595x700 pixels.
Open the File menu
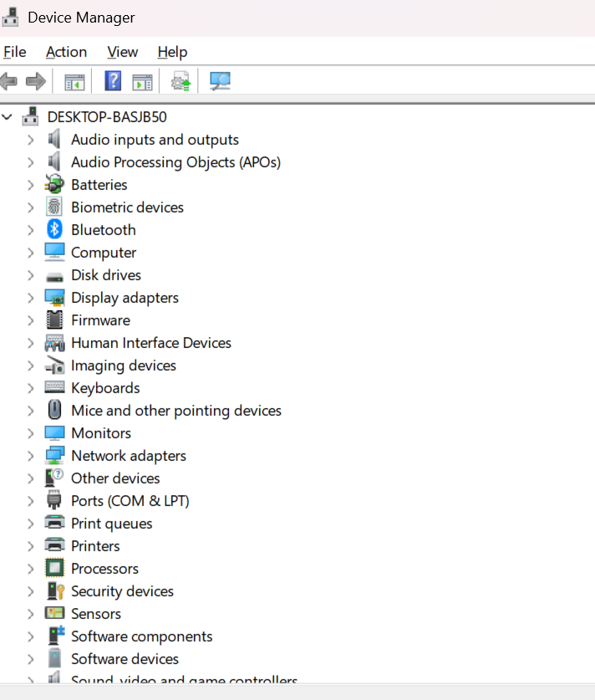click(x=15, y=52)
